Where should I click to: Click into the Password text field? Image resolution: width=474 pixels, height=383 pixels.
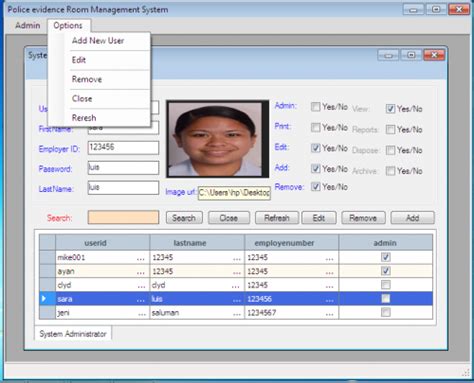click(x=123, y=168)
